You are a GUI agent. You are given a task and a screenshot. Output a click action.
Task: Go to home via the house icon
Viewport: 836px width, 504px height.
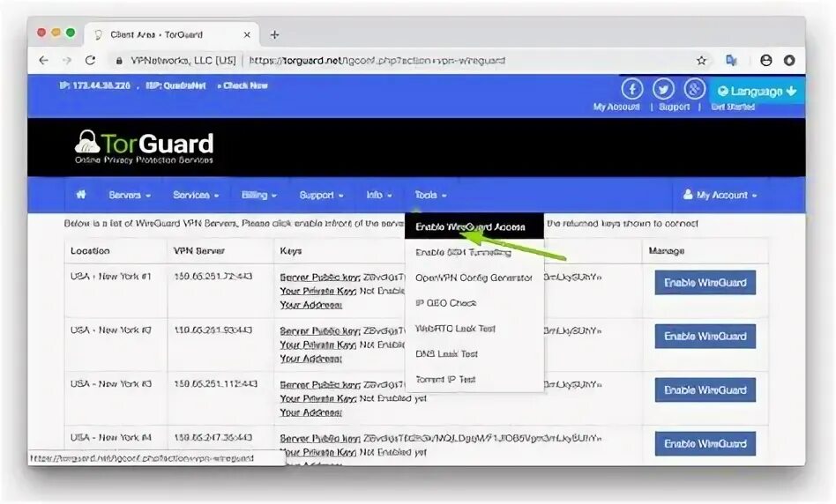tap(81, 195)
